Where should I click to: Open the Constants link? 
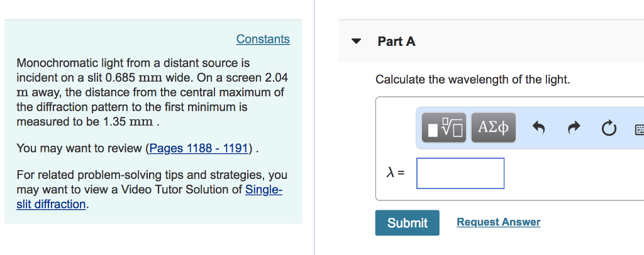pyautogui.click(x=263, y=39)
